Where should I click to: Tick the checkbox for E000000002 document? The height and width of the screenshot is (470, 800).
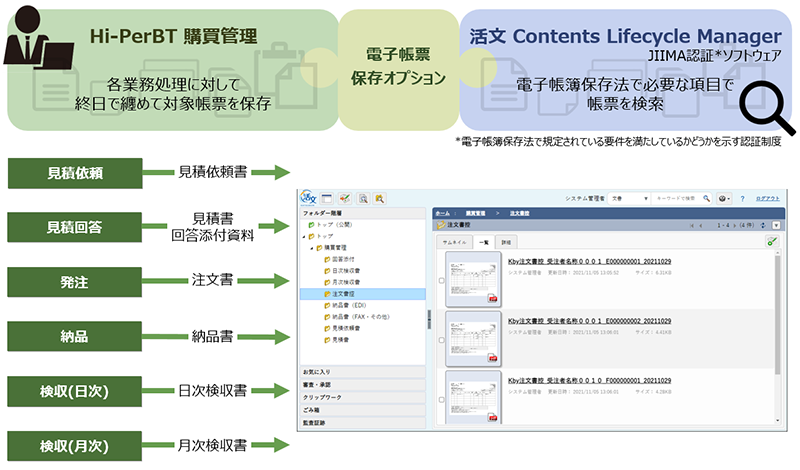[441, 340]
